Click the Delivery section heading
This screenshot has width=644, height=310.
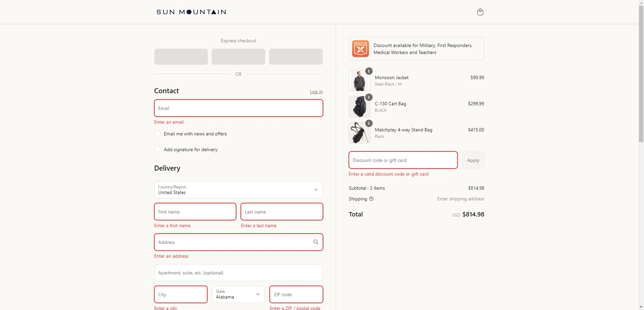point(167,169)
